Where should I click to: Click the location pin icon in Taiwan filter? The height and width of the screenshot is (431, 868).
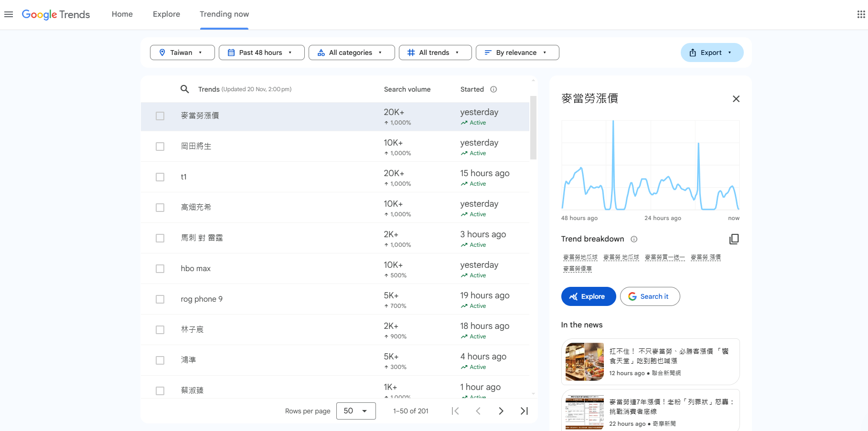162,53
